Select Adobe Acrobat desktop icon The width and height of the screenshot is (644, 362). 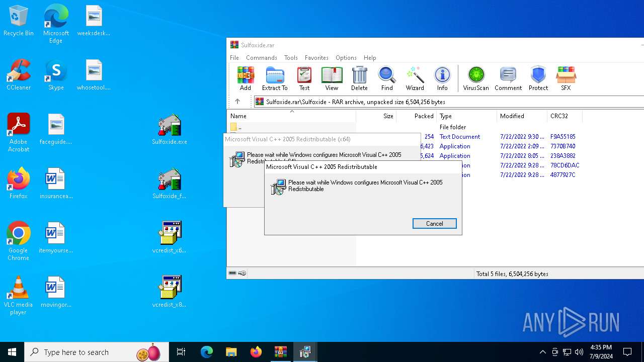click(x=19, y=133)
